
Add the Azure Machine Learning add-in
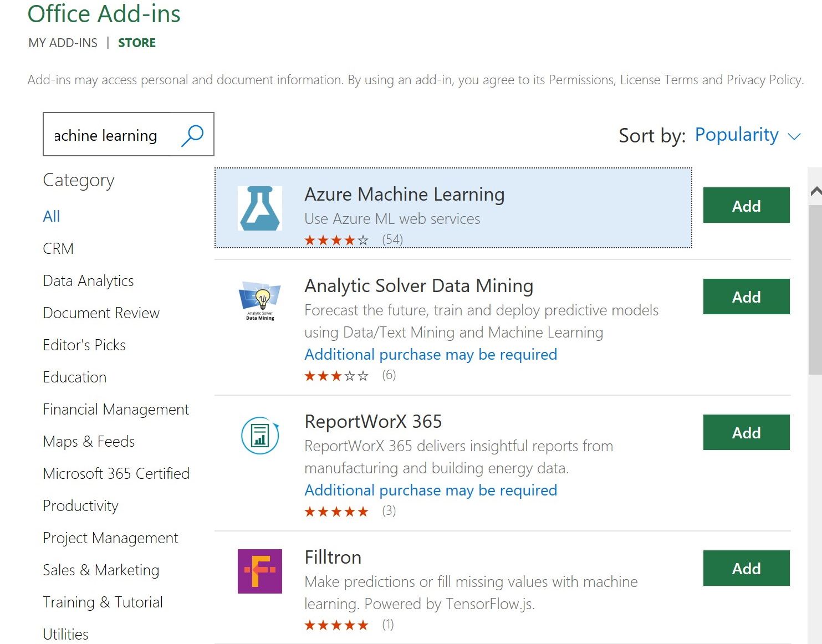(x=746, y=205)
